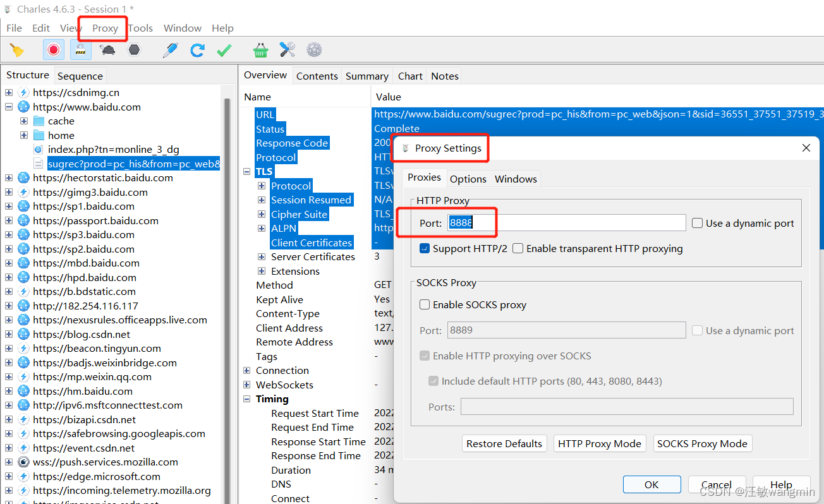Open the Tools menu
The image size is (824, 504).
pos(140,28)
